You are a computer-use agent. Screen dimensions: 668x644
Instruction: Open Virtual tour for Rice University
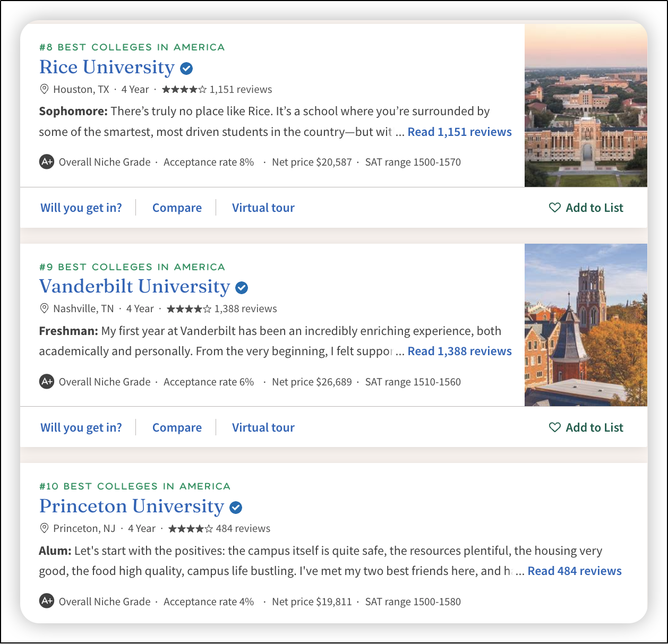[x=263, y=208]
